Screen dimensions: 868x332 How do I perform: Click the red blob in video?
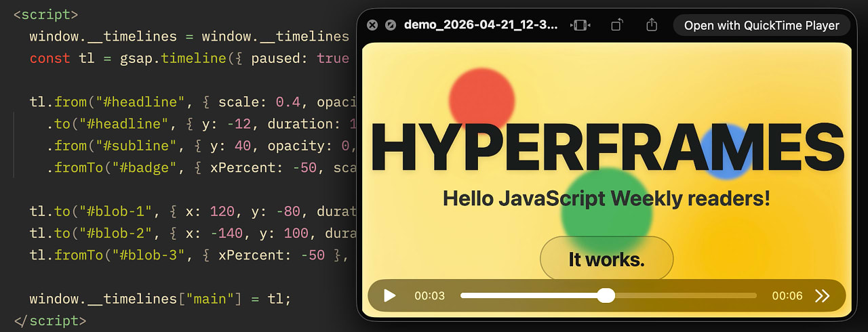pos(481,100)
